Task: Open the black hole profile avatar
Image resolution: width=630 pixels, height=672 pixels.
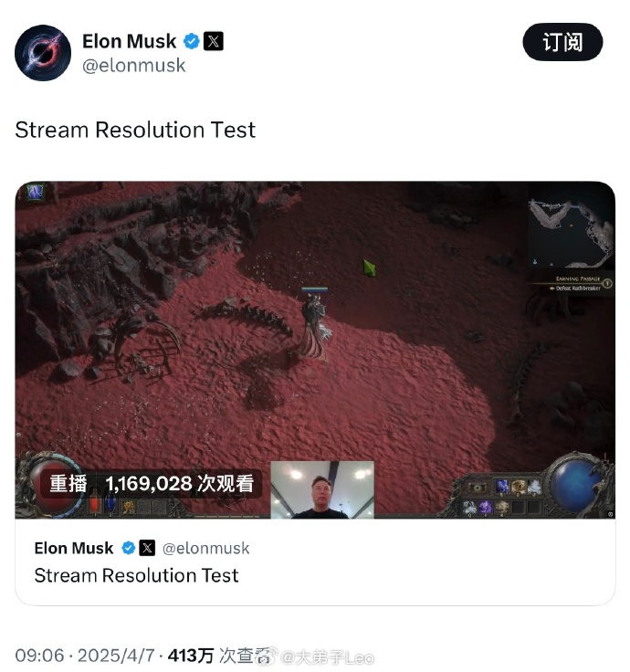Action: 43,53
